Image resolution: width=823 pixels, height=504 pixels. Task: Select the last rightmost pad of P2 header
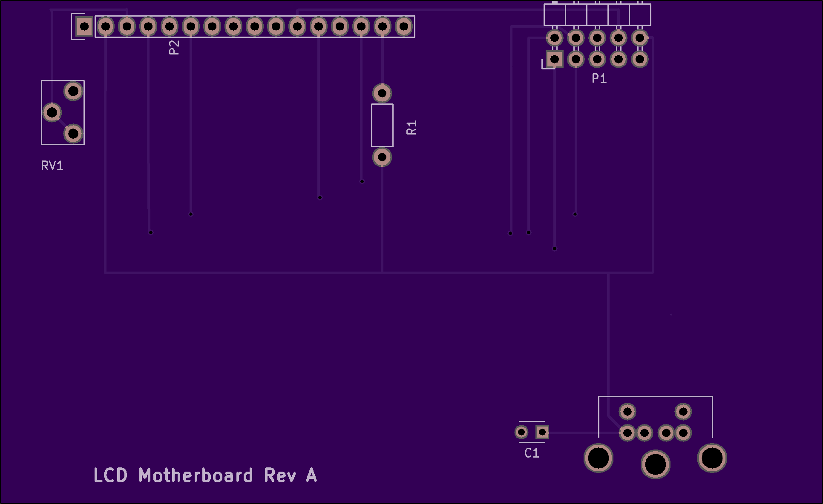coord(404,27)
